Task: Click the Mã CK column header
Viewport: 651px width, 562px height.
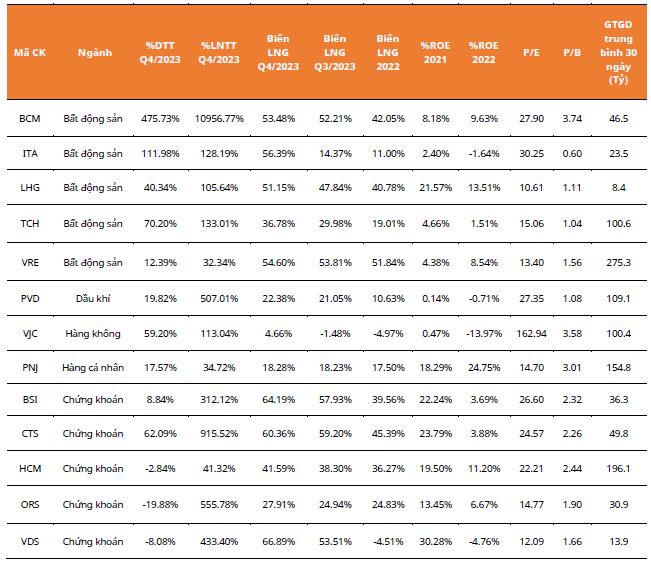Action: (x=29, y=52)
